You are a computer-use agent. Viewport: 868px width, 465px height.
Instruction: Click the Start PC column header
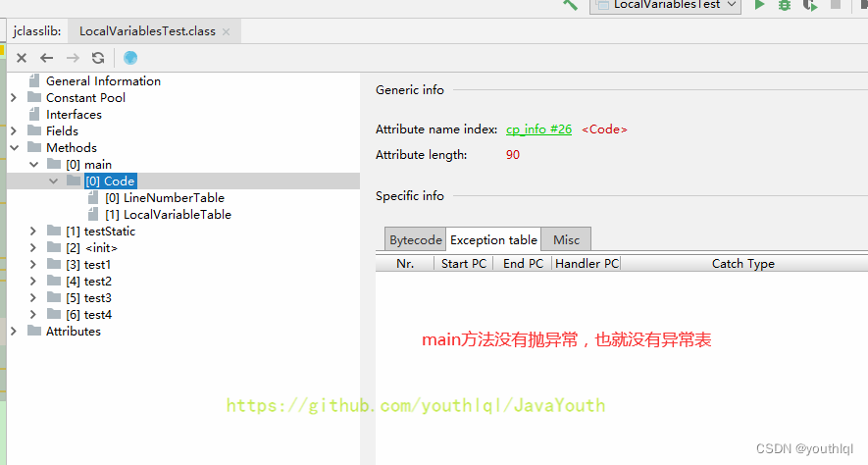click(463, 264)
